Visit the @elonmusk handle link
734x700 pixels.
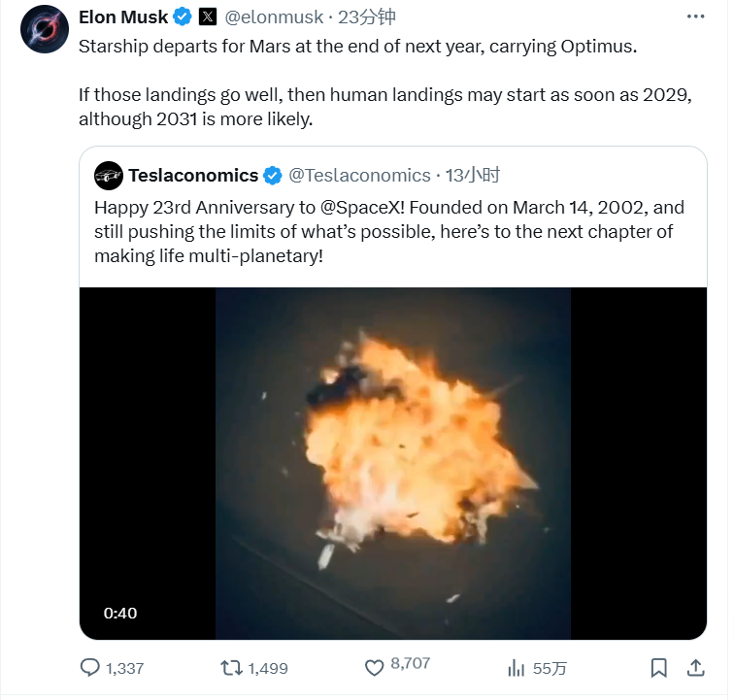coord(275,17)
